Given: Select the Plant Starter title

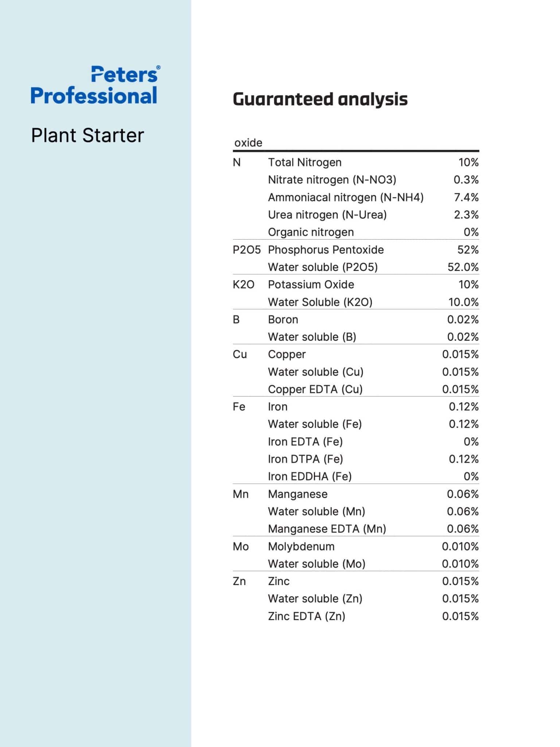Looking at the screenshot, I should click(x=87, y=135).
